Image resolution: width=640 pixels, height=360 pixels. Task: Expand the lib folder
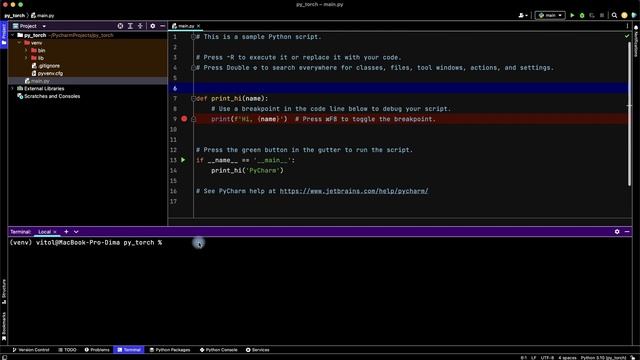tap(27, 58)
